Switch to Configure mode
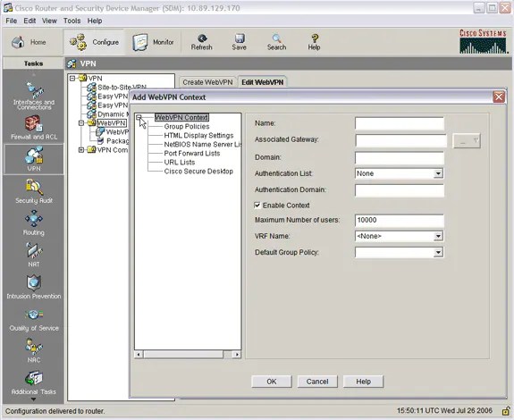Image resolution: width=514 pixels, height=420 pixels. [x=94, y=42]
